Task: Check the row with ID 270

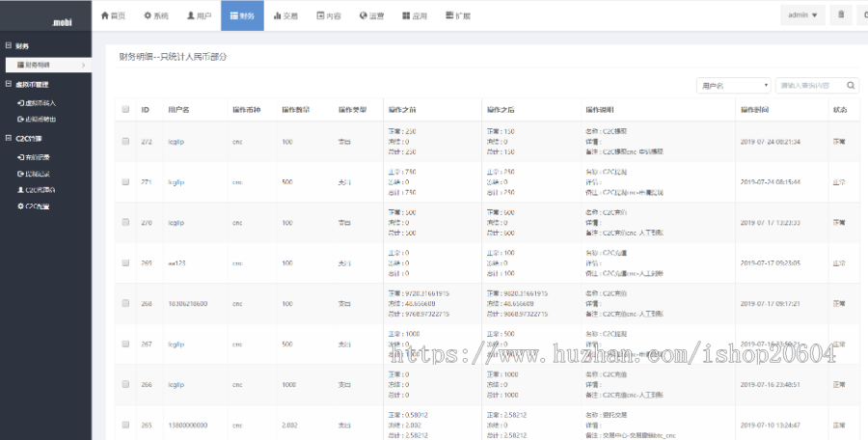Action: [x=125, y=222]
